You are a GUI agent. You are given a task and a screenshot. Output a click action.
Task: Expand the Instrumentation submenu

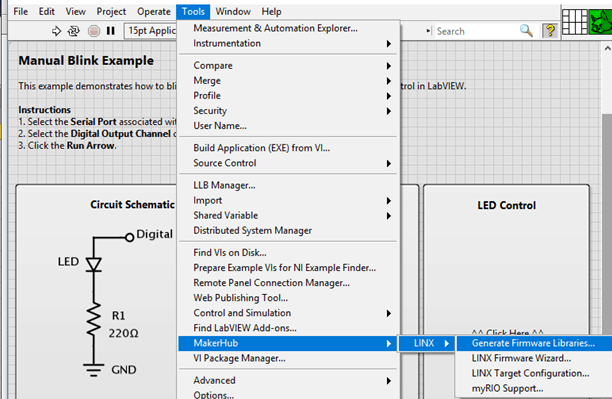click(288, 43)
